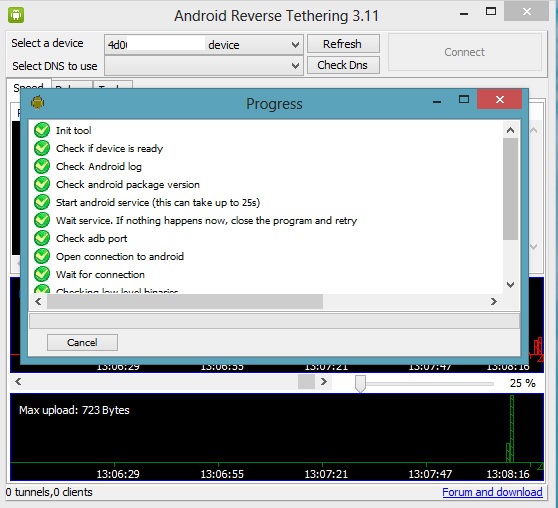The image size is (558, 508).
Task: Click the progress bar in Progress dialog
Action: coord(274,321)
